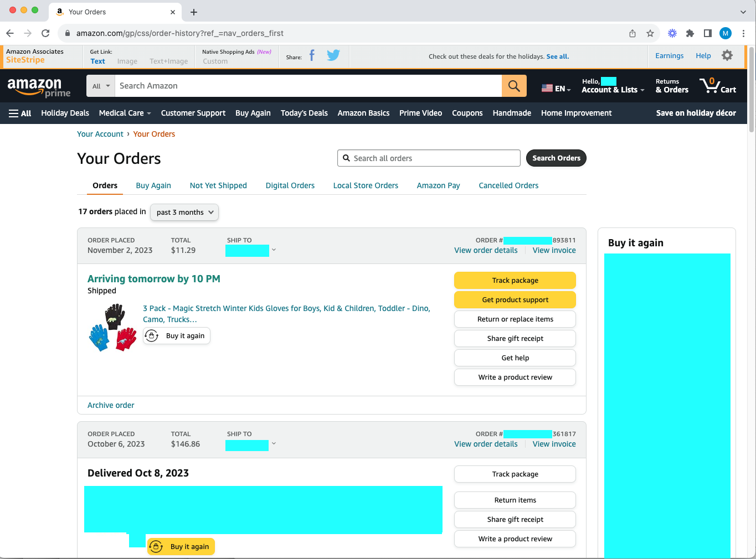756x559 pixels.
Task: Click the blue snowflake extension icon
Action: [x=672, y=33]
